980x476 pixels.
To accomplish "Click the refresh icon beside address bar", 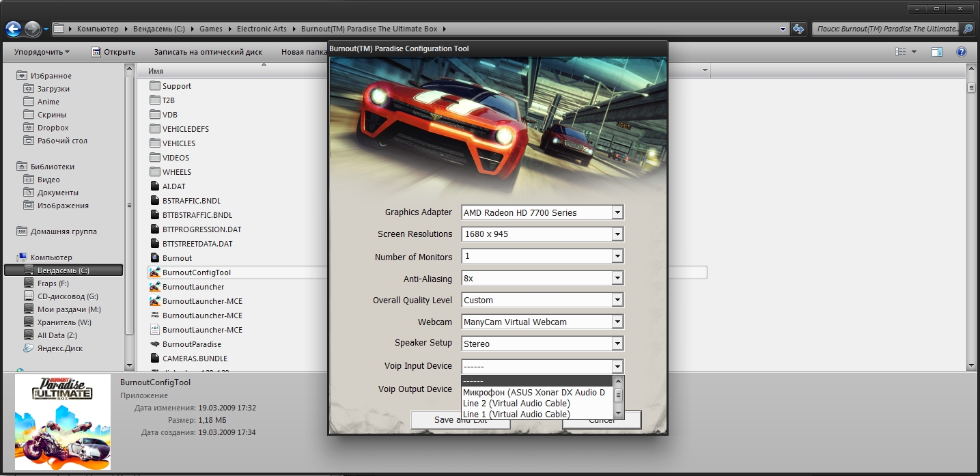I will 798,29.
